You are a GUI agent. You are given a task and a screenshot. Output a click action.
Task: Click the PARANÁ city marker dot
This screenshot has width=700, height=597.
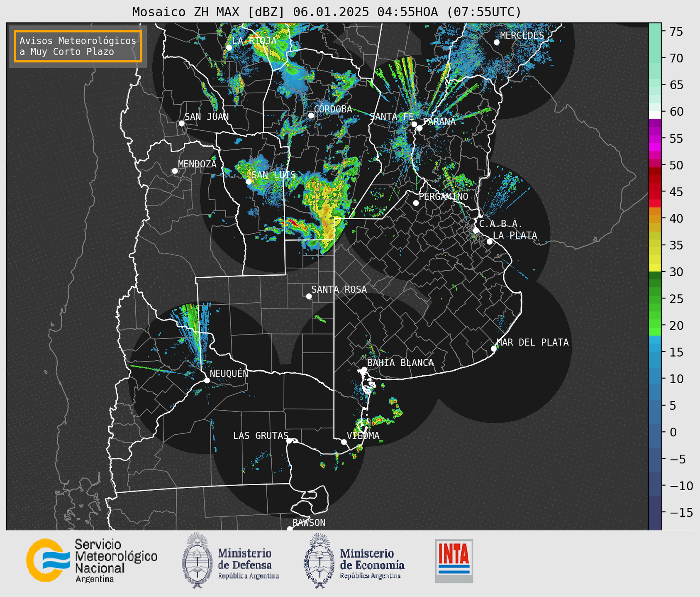(x=420, y=128)
